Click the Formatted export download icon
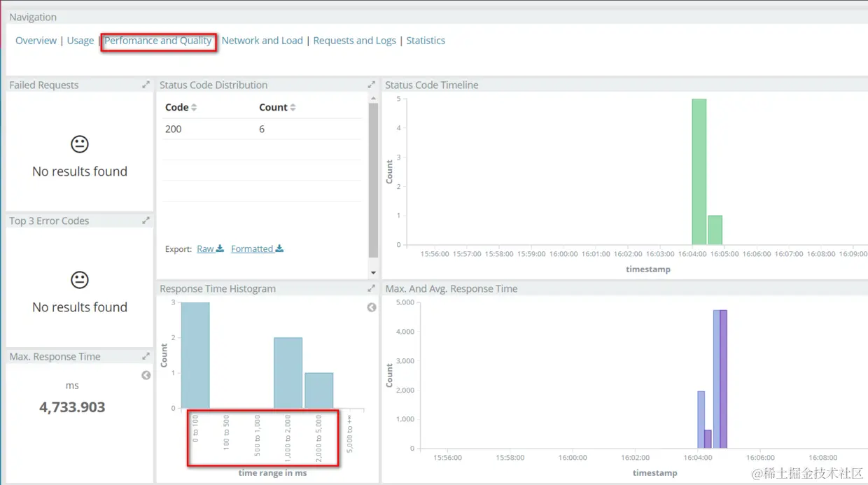The height and width of the screenshot is (485, 868). coord(277,248)
